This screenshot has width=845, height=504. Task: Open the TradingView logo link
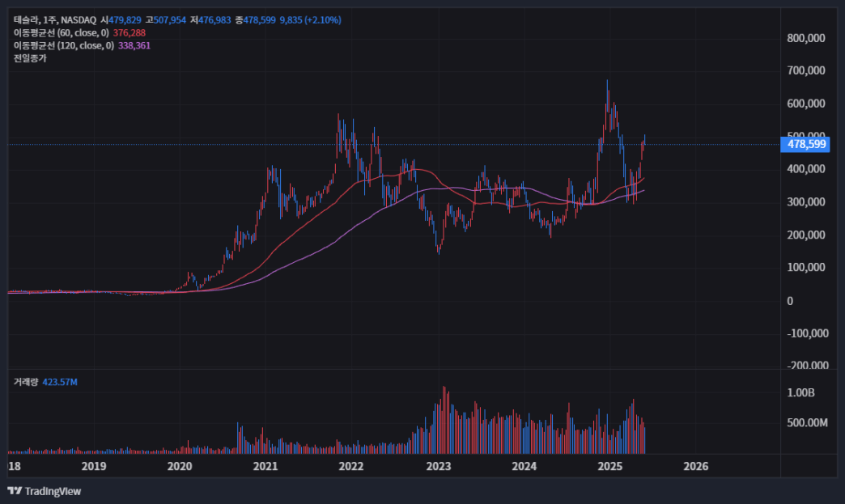(x=45, y=491)
